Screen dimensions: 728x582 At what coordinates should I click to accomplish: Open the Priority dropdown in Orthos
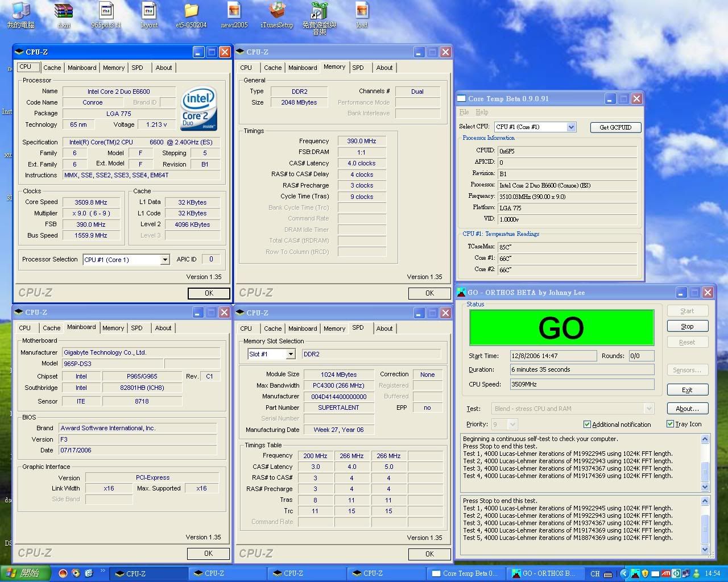[x=512, y=424]
